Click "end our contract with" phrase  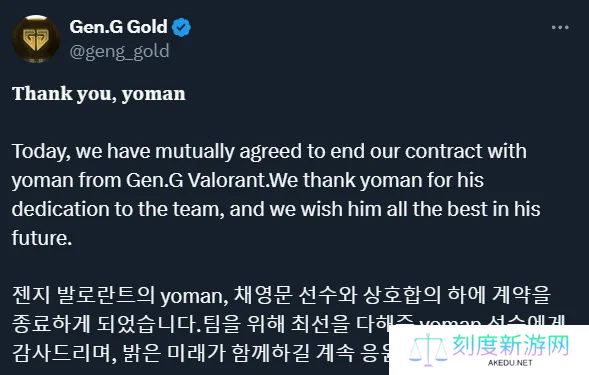pyautogui.click(x=428, y=151)
